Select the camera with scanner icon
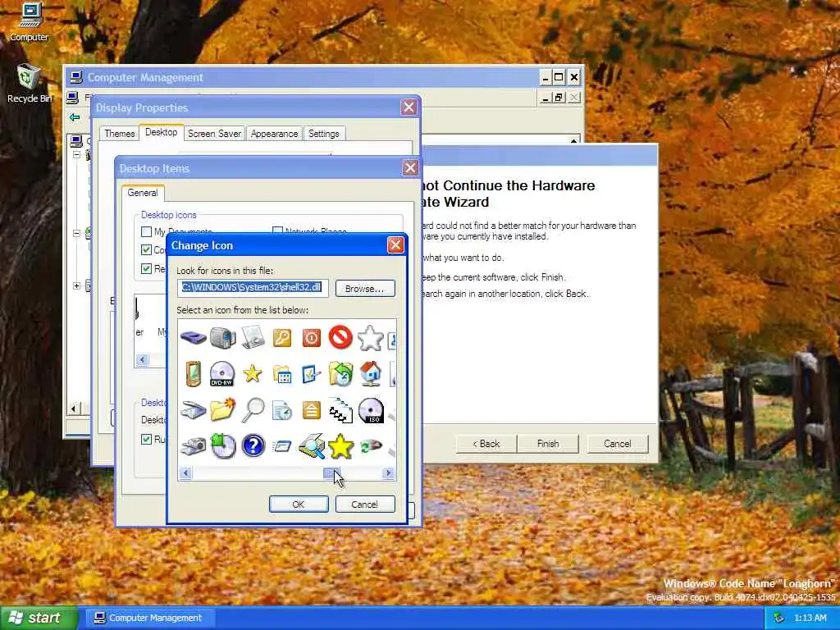 point(194,445)
